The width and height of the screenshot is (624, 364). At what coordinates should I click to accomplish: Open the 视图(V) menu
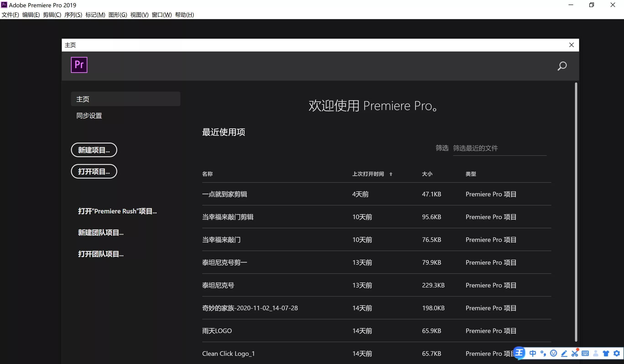(139, 15)
